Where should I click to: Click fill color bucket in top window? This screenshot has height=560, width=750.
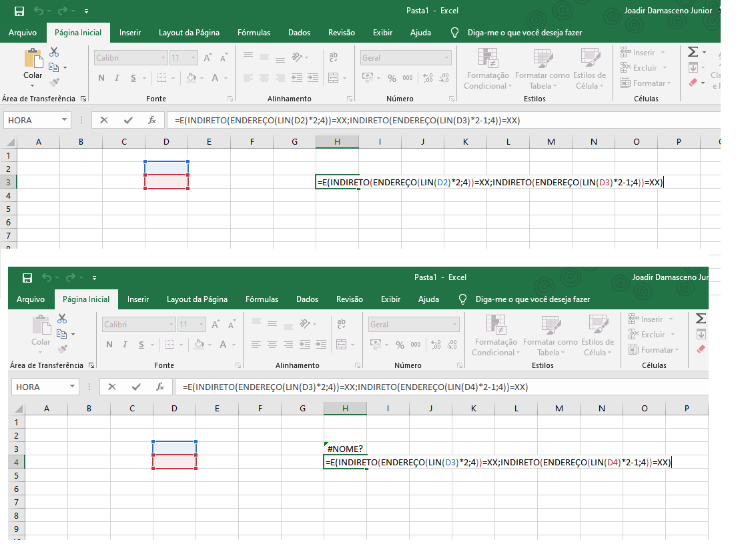[x=192, y=77]
